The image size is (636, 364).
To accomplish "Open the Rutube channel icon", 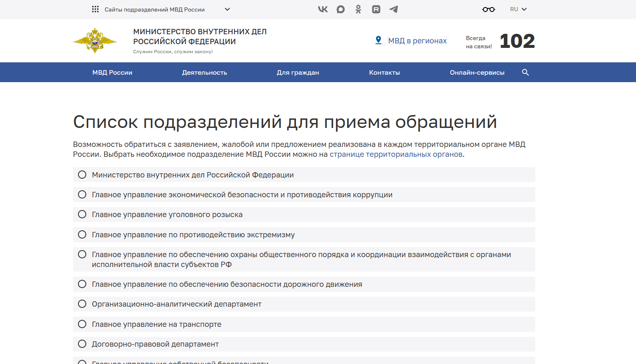I will (x=376, y=9).
